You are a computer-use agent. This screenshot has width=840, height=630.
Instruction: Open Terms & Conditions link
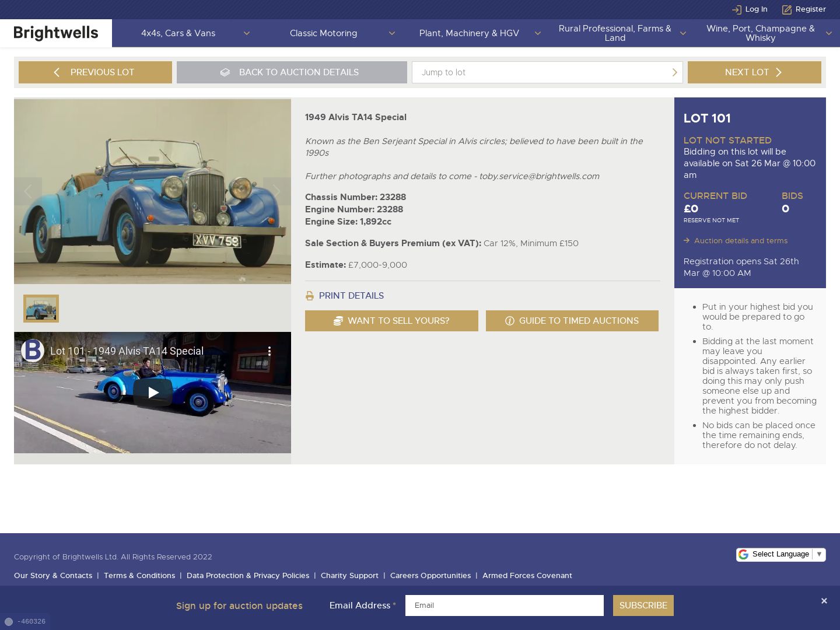click(139, 576)
